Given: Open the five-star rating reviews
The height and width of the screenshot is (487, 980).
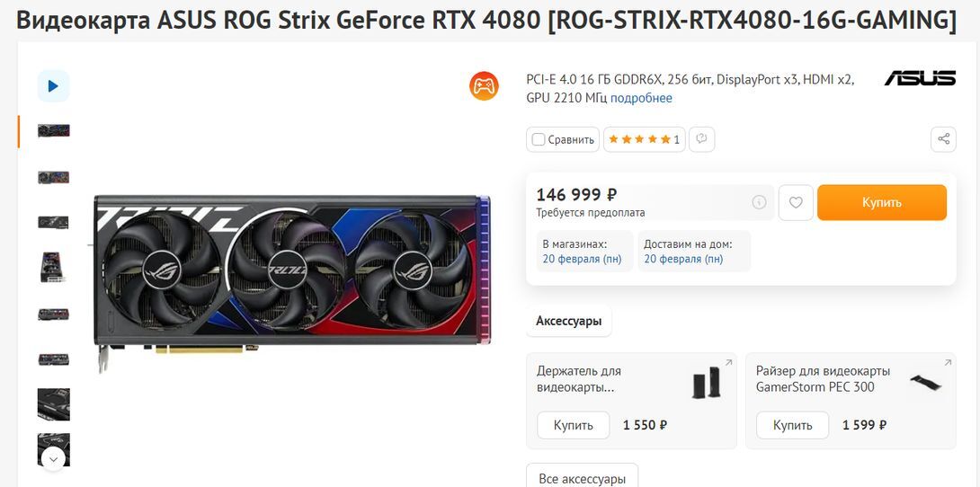Looking at the screenshot, I should point(645,139).
